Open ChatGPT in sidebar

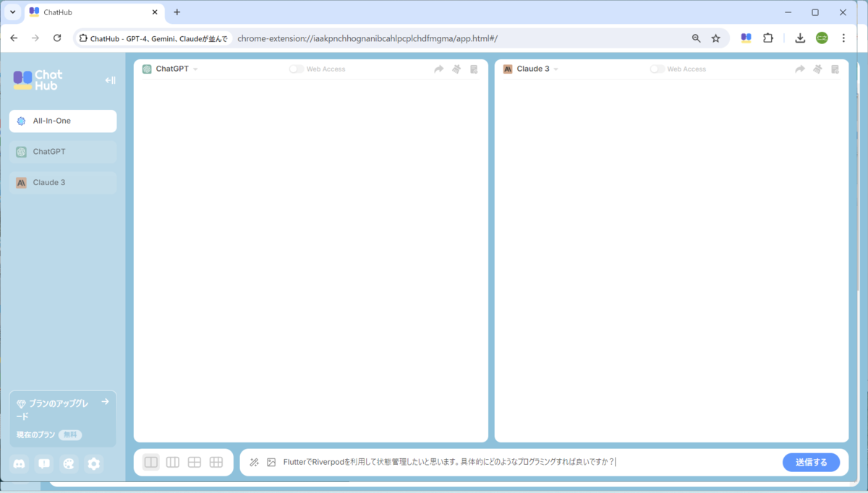(63, 152)
